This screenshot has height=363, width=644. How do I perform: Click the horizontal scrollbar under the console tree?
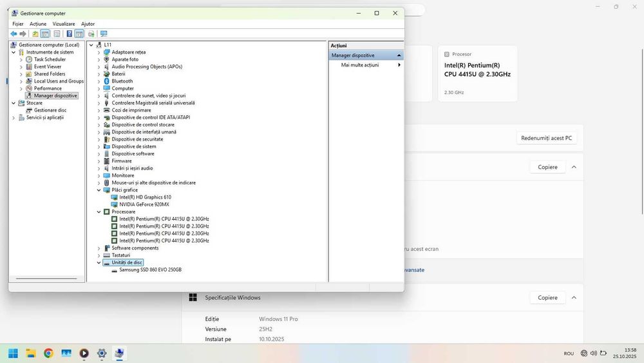click(46, 279)
